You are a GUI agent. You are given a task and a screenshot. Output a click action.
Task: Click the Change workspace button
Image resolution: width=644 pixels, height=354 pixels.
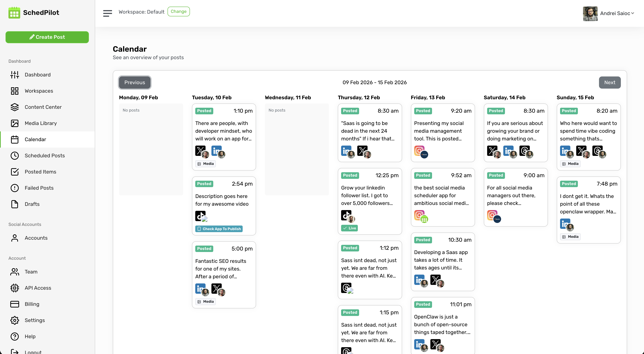click(x=179, y=12)
